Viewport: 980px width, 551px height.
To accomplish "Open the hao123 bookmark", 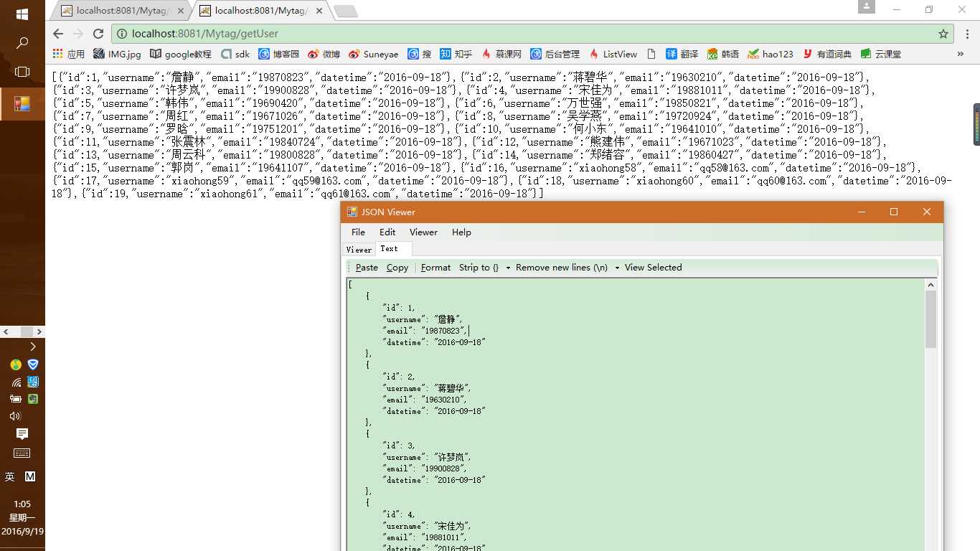I will 771,54.
